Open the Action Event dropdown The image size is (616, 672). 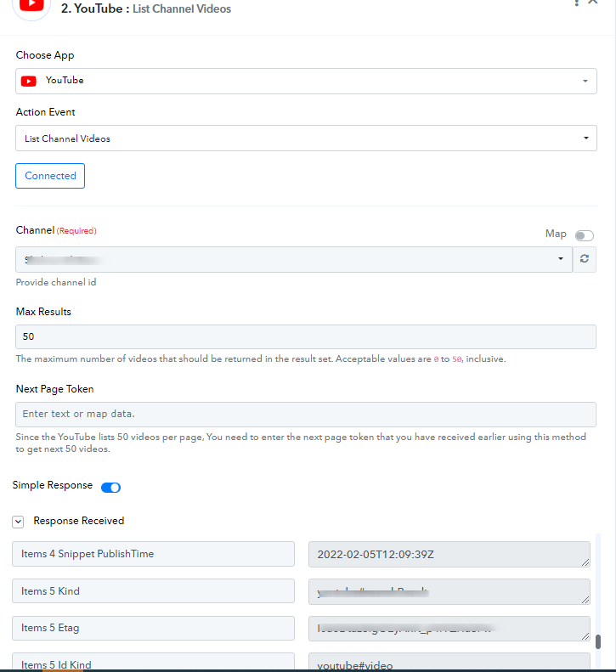tap(585, 138)
